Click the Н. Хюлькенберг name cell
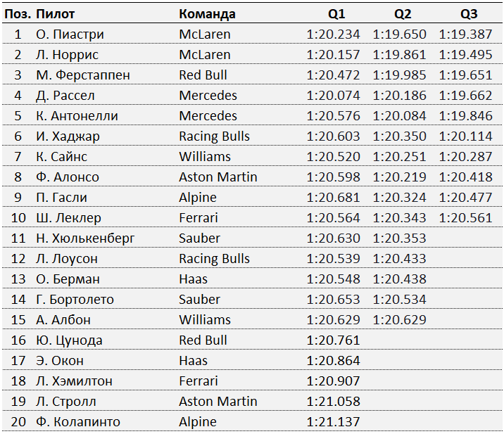Screen dimensions: 504x434 click(85, 238)
